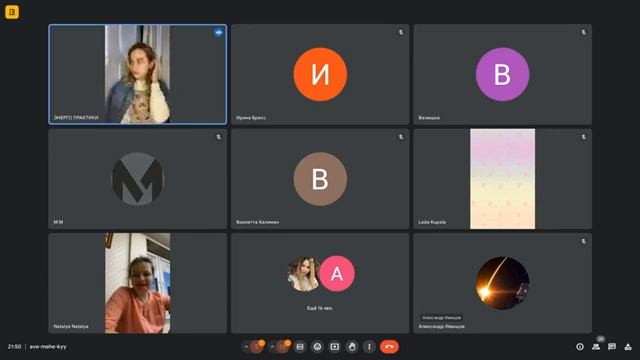The width and height of the screenshot is (640, 360).
Task: Click muted mic icon on purple B tile
Action: pos(583,32)
